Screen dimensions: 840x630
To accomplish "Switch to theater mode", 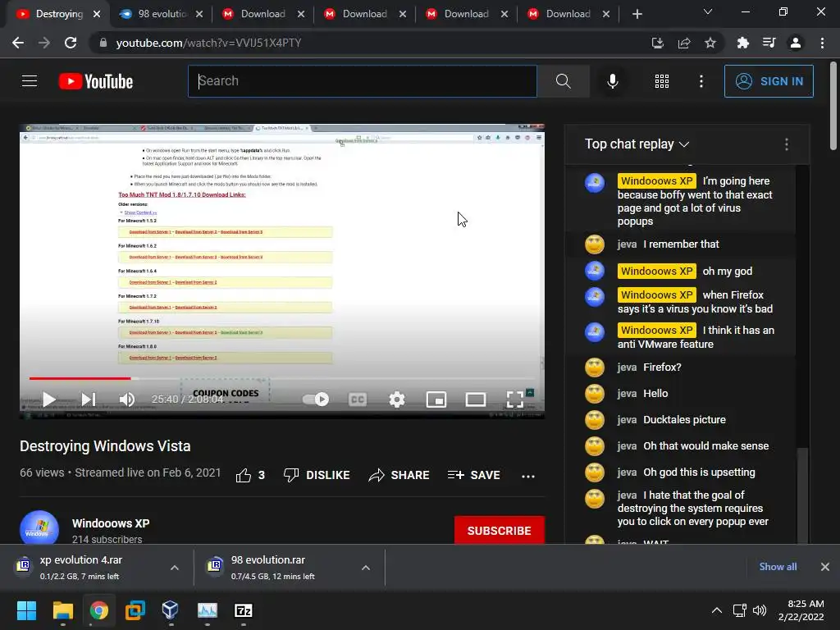I will tap(476, 399).
